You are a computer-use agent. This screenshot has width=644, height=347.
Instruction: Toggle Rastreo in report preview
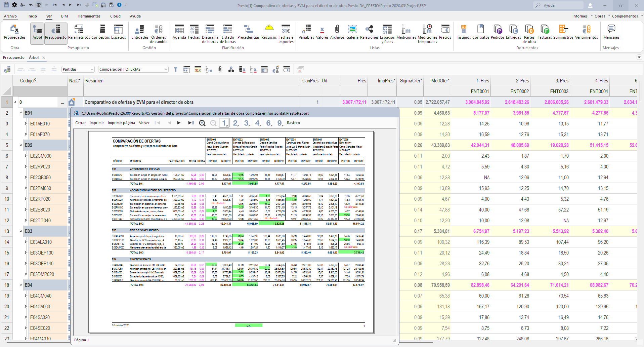point(293,123)
